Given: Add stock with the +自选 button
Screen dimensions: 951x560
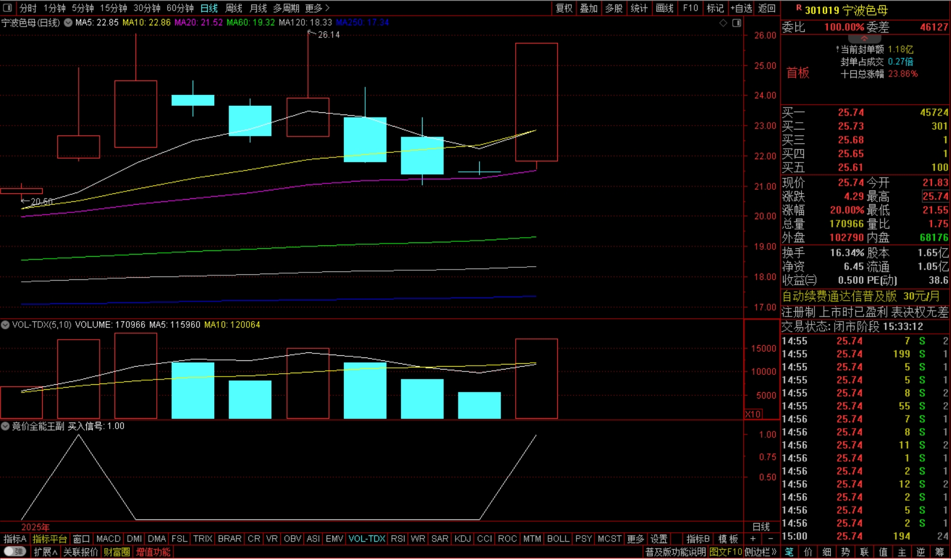Looking at the screenshot, I should [741, 8].
